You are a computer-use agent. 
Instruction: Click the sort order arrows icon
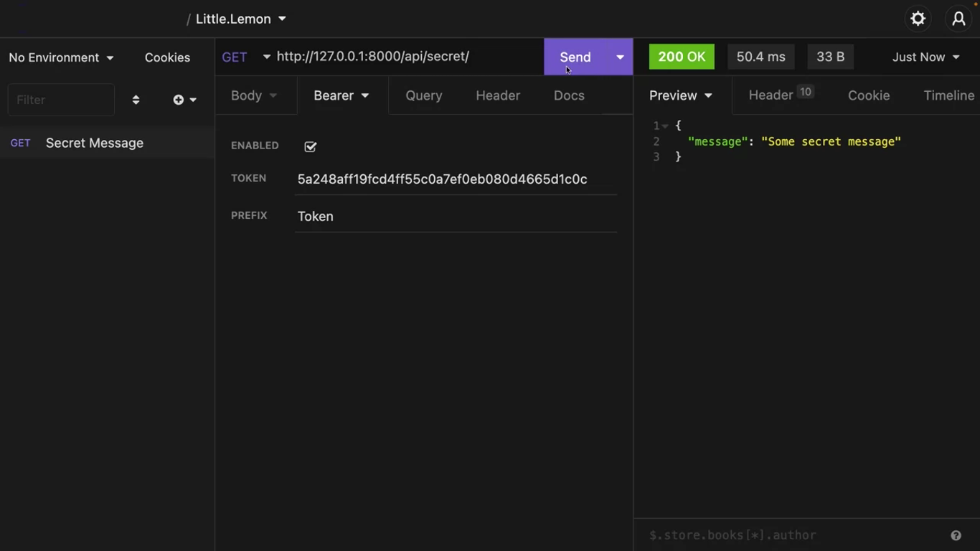pos(136,100)
